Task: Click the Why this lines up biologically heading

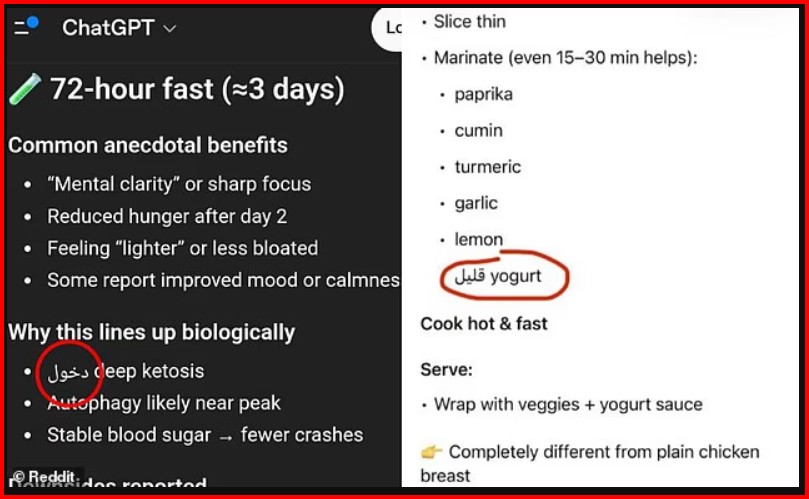Action: (152, 332)
